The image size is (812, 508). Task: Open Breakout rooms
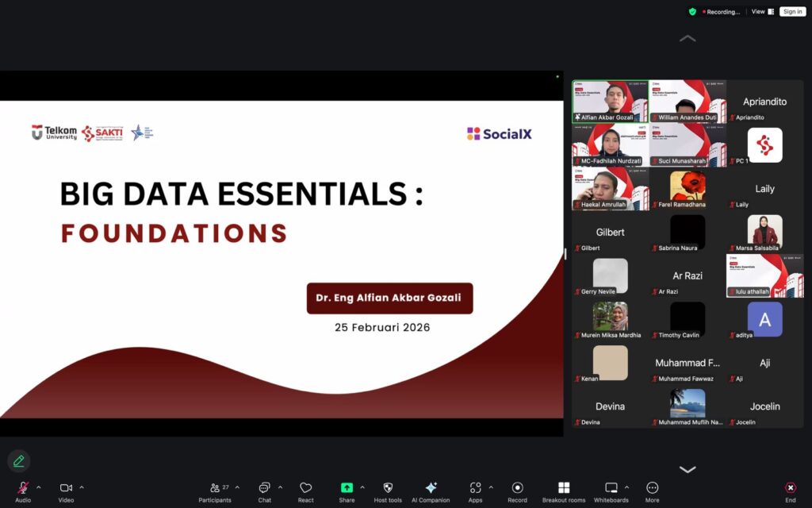coord(564,488)
